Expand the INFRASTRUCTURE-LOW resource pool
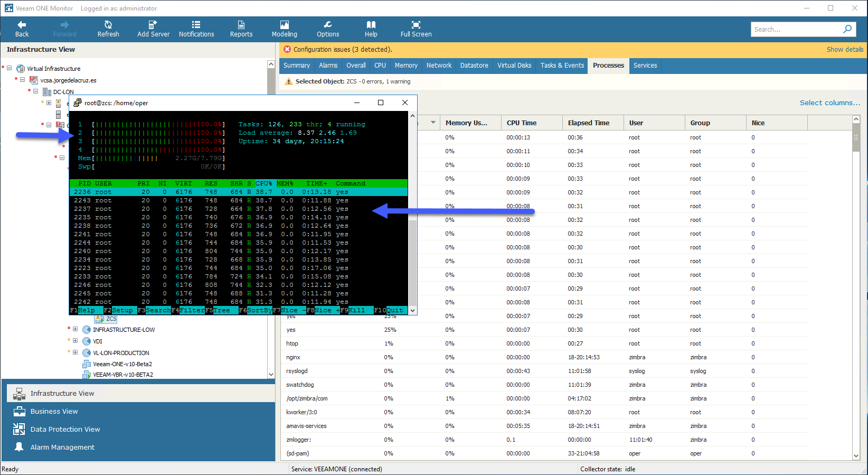This screenshot has width=868, height=475. 75,329
